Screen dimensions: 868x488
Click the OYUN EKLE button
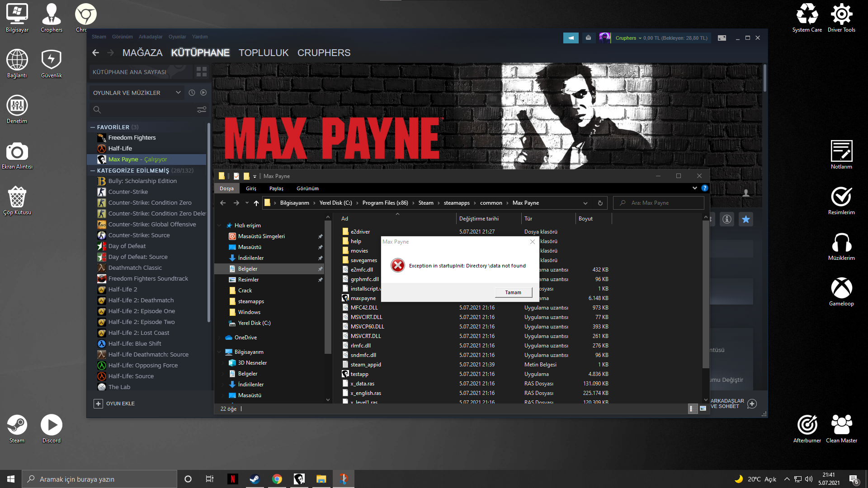(x=114, y=404)
